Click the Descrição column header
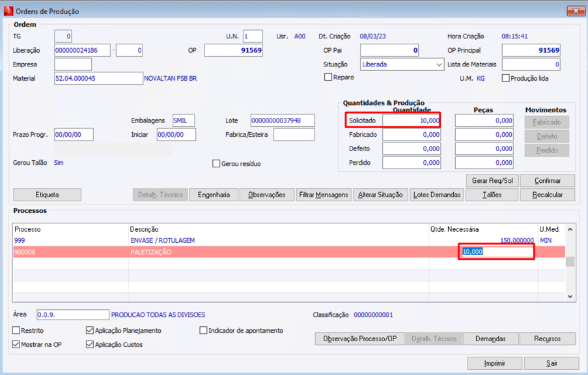This screenshot has width=588, height=375. tap(279, 229)
